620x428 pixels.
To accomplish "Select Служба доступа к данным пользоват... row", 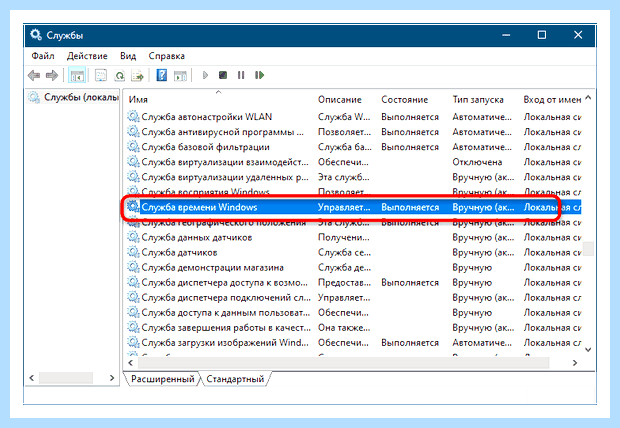I will point(353,312).
